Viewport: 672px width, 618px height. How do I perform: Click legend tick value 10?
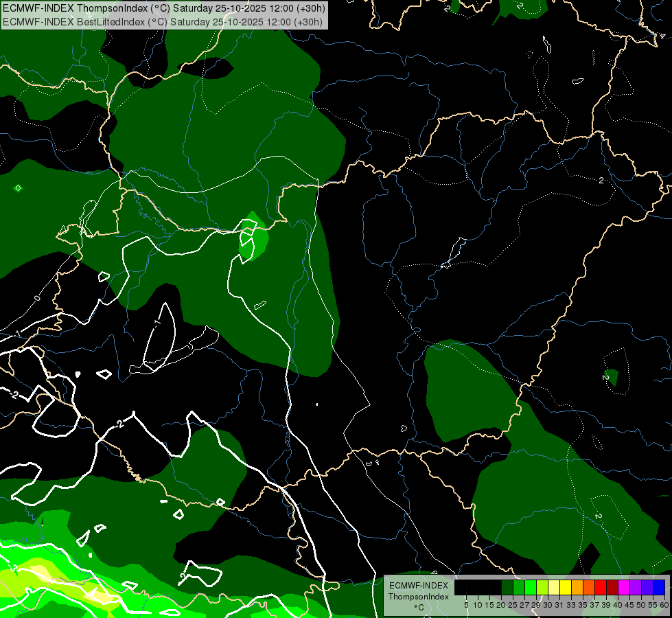(478, 605)
